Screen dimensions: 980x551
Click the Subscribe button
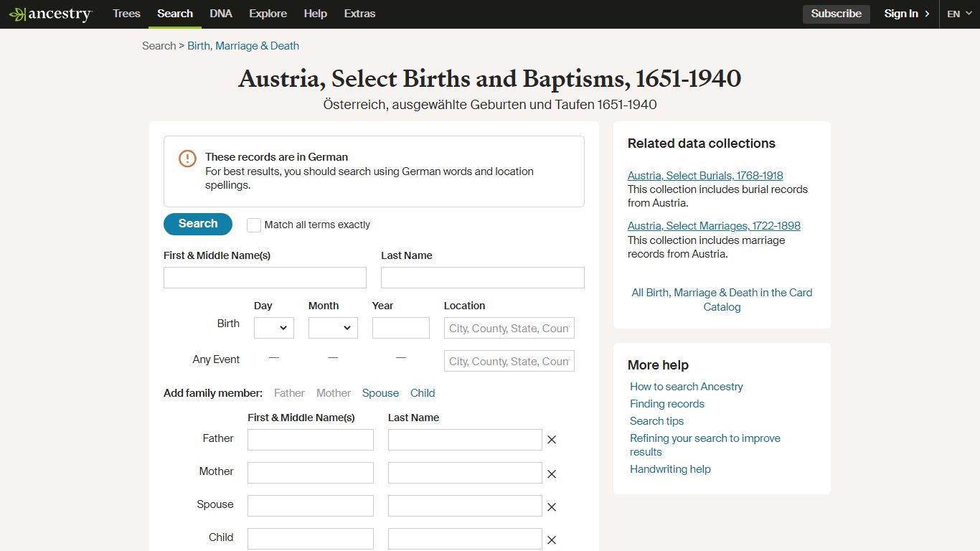pyautogui.click(x=837, y=14)
